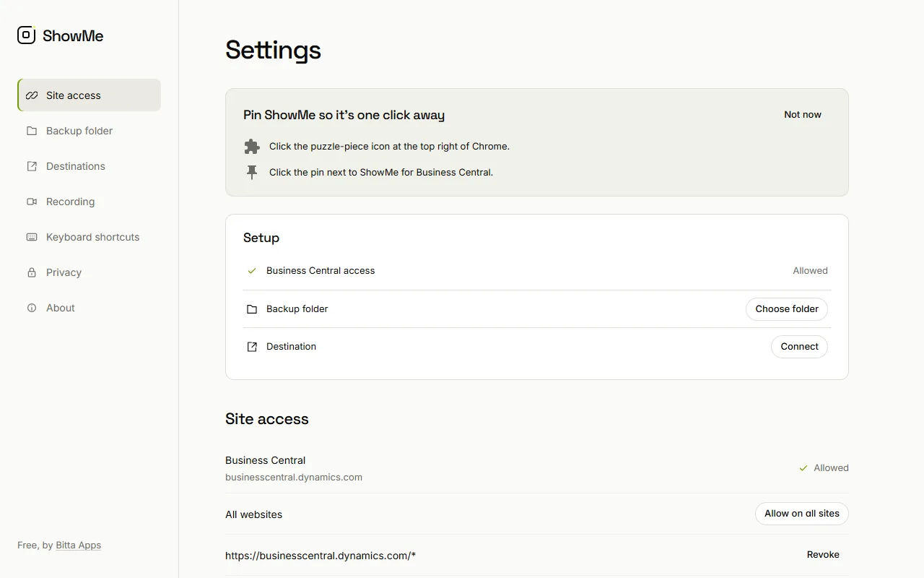Viewport: 924px width, 578px height.
Task: Open the Site access sidebar item
Action: click(x=89, y=95)
